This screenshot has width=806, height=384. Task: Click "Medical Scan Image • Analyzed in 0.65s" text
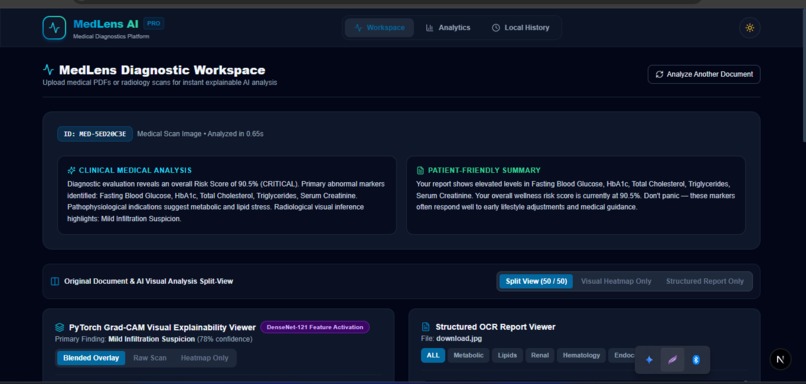pyautogui.click(x=200, y=134)
